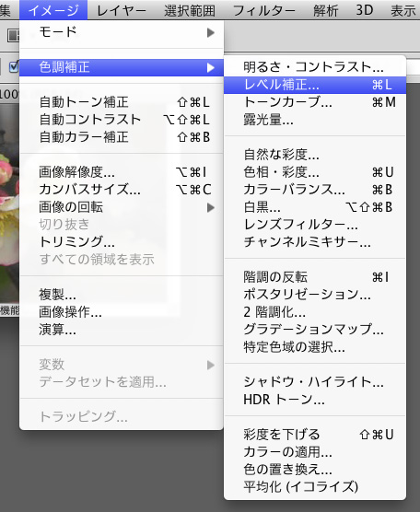This screenshot has height=512, width=420.
Task: Select 画像解像度 to resize image
Action: [x=122, y=172]
